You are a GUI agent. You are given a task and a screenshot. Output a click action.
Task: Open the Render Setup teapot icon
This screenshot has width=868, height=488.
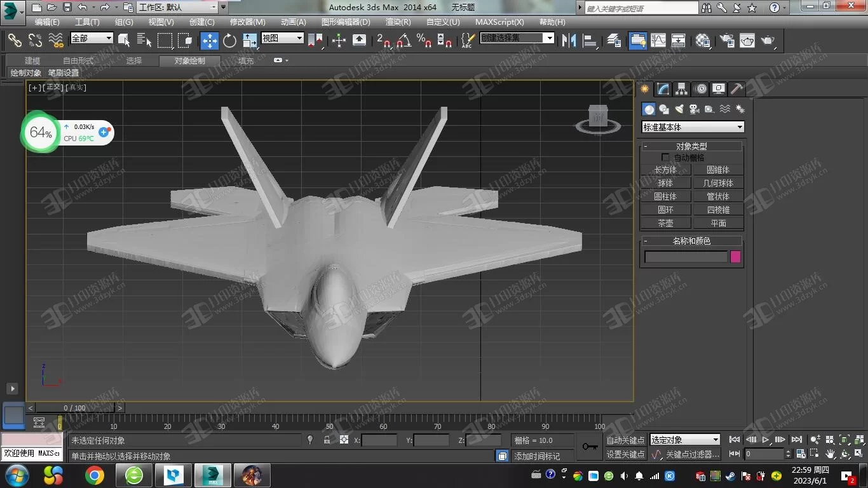727,40
